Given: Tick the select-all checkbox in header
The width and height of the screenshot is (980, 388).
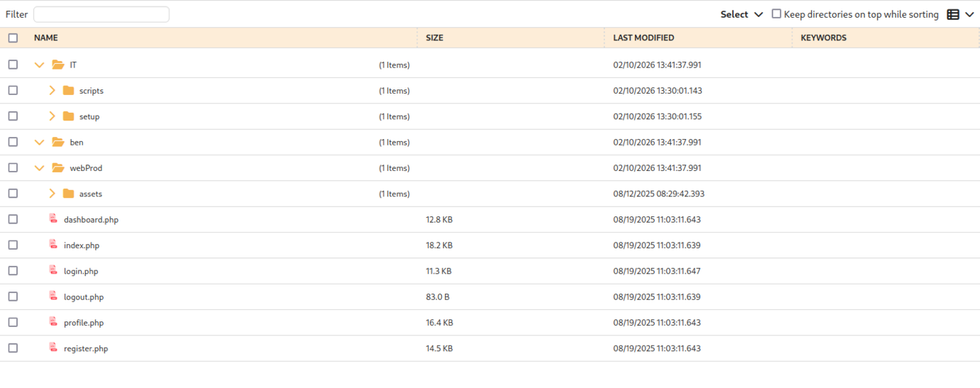Looking at the screenshot, I should click(13, 38).
